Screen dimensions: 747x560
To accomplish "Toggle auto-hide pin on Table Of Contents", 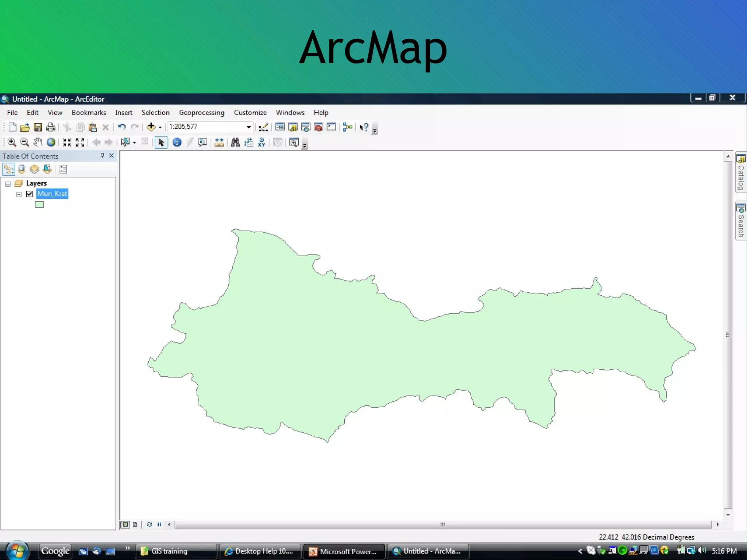I will [102, 156].
